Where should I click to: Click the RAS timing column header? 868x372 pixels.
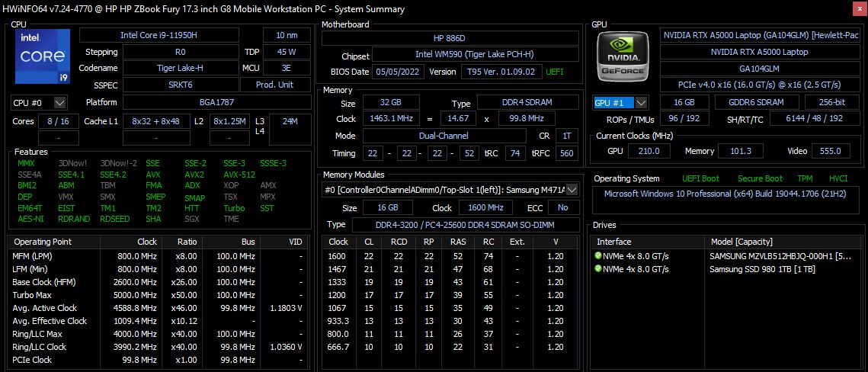point(458,242)
